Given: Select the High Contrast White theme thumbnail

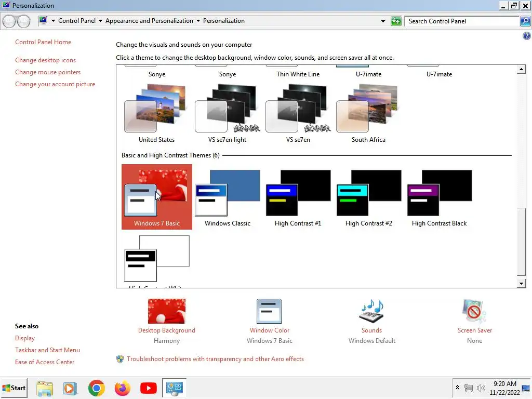Looking at the screenshot, I should (156, 259).
